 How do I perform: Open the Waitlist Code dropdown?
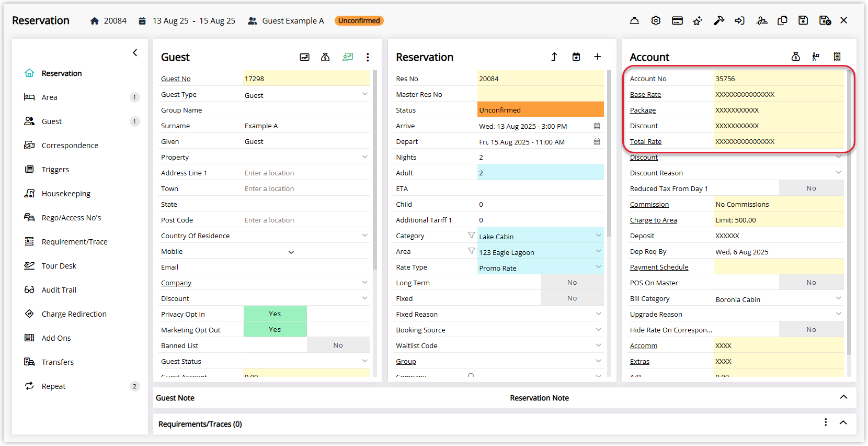(x=598, y=345)
